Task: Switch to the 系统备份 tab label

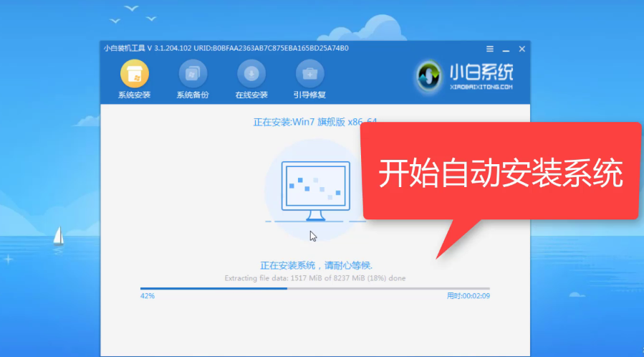Action: (x=193, y=95)
